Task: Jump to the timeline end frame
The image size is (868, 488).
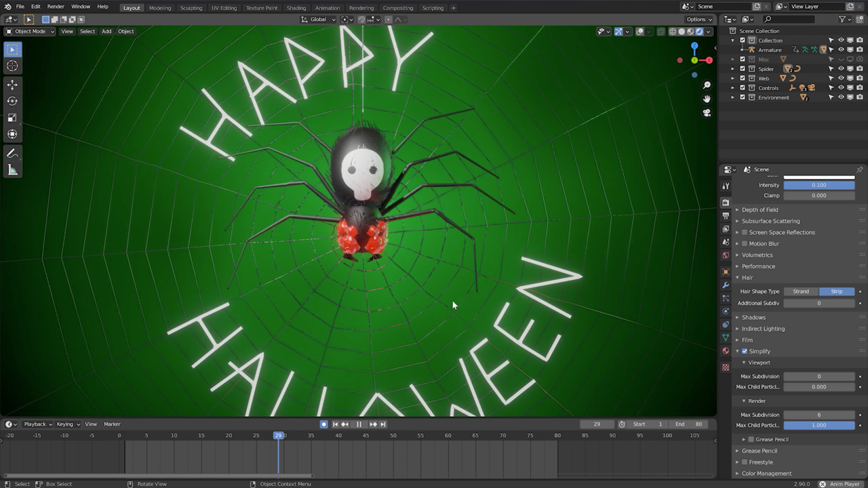Action: point(383,424)
